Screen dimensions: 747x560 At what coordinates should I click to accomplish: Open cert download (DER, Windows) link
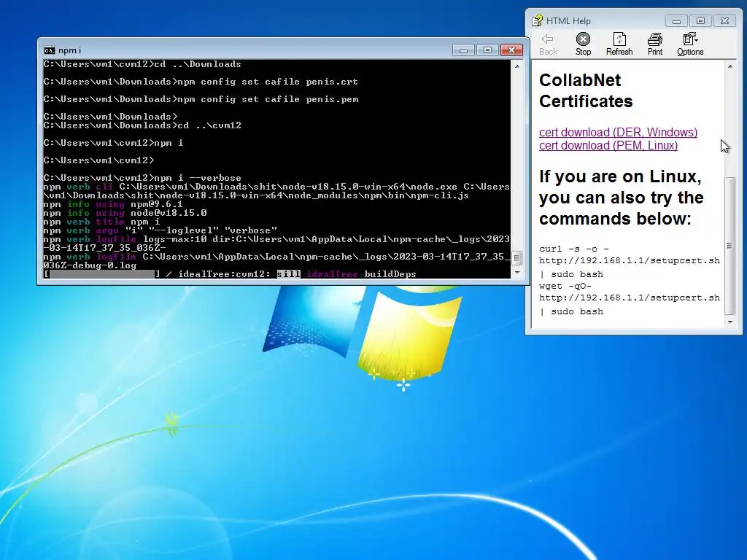pos(618,132)
